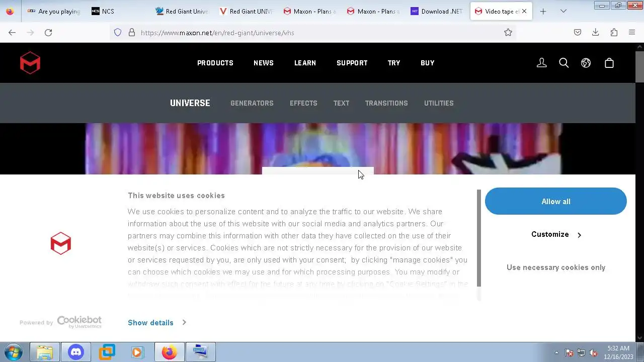644x362 pixels.
Task: Open the PRODUCTS menu
Action: point(215,63)
